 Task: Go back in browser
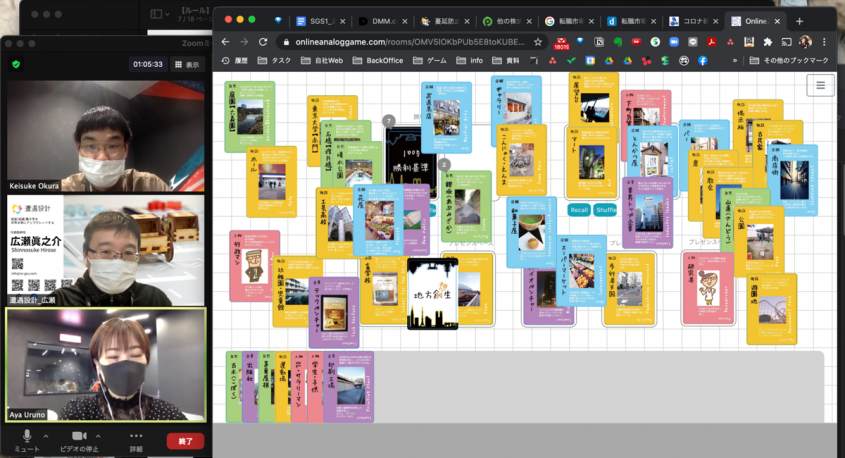pyautogui.click(x=225, y=42)
